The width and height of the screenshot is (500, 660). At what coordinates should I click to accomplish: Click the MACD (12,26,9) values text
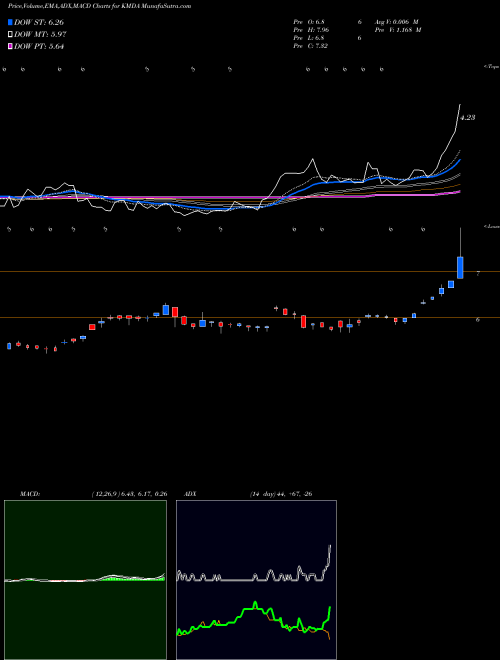[x=130, y=494]
